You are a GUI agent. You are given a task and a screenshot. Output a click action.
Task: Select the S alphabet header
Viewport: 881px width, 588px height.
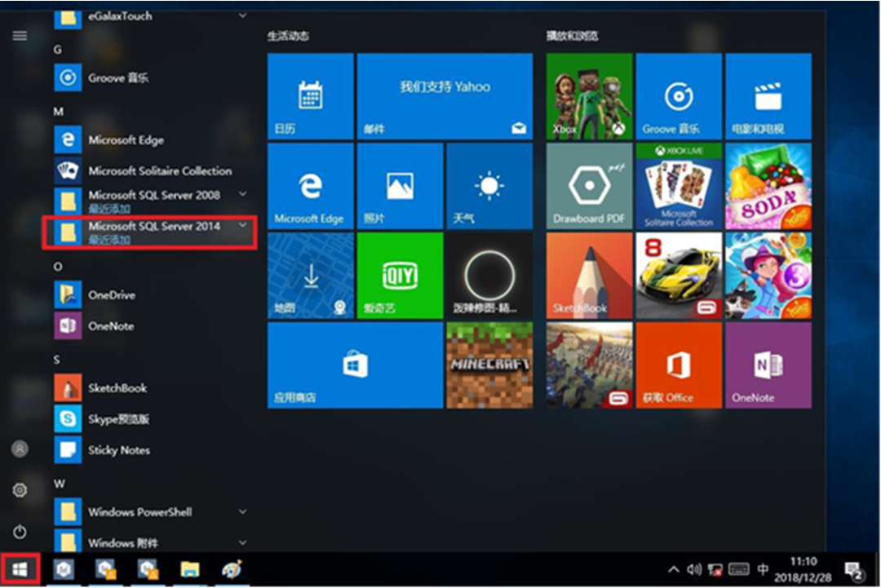(x=57, y=360)
